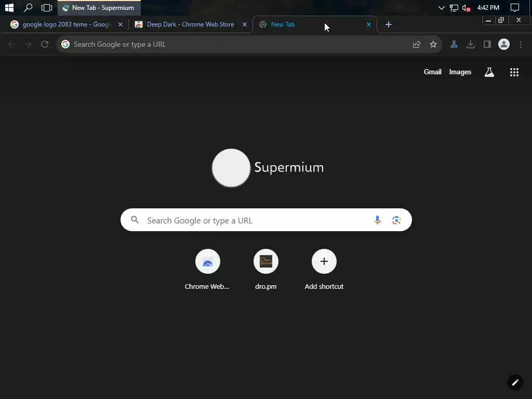This screenshot has width=532, height=399.
Task: Click the magnifier icon in the search box
Action: click(x=135, y=220)
